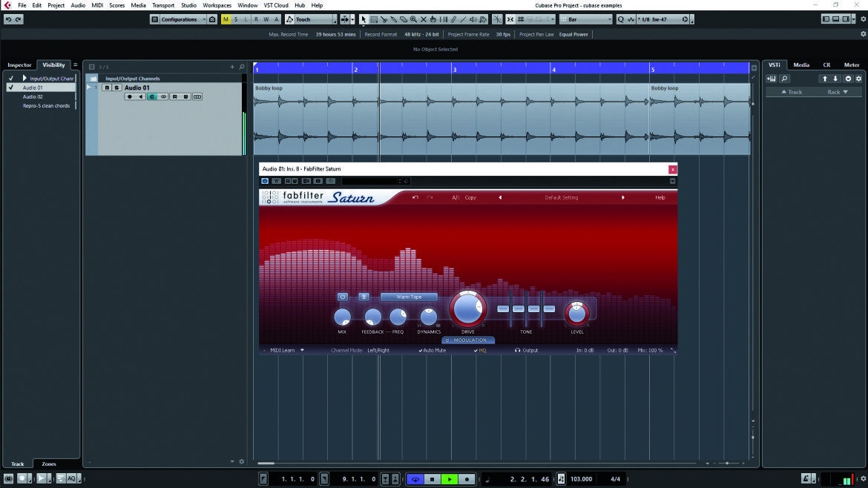868x488 pixels.
Task: Toggle Auto Mute in Saturn
Action: click(433, 350)
